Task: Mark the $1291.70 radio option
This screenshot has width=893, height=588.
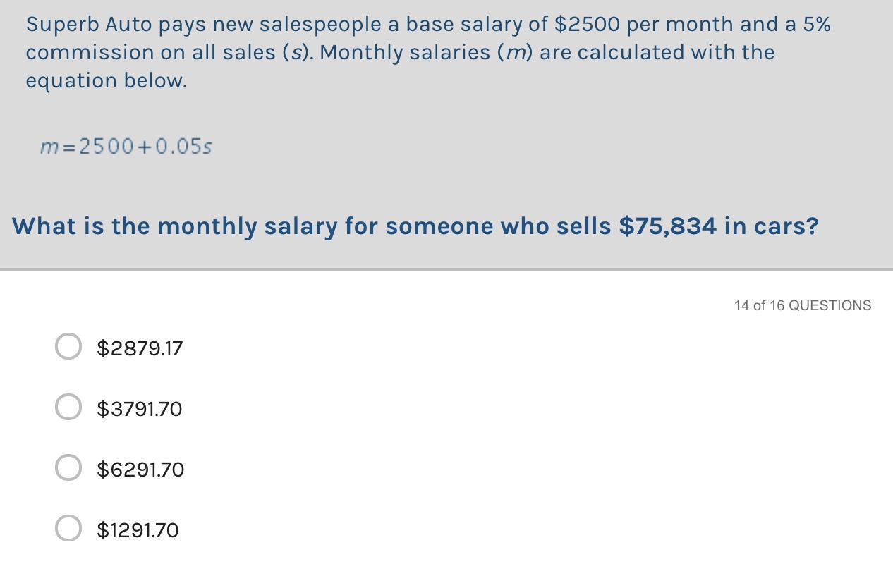Action: 68,528
